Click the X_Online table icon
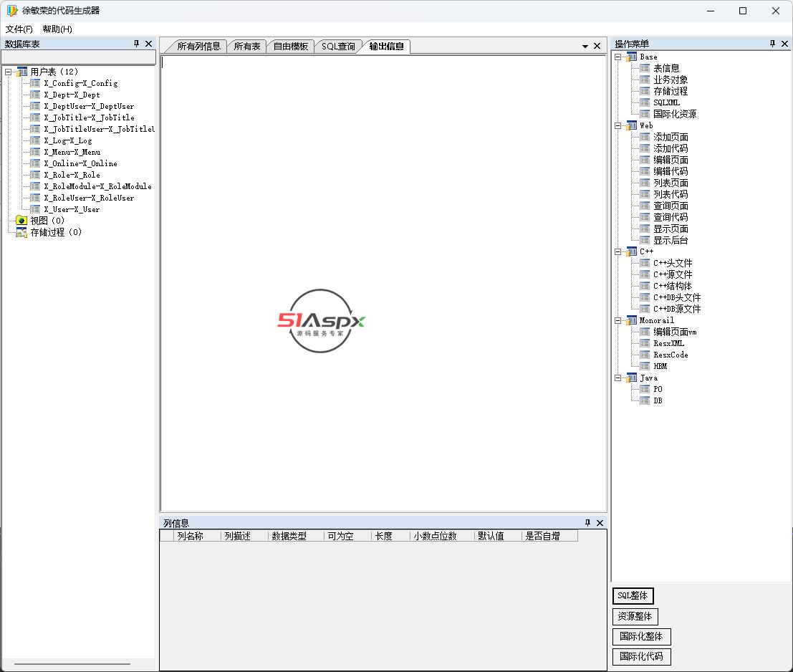The height and width of the screenshot is (672, 793). (x=35, y=164)
